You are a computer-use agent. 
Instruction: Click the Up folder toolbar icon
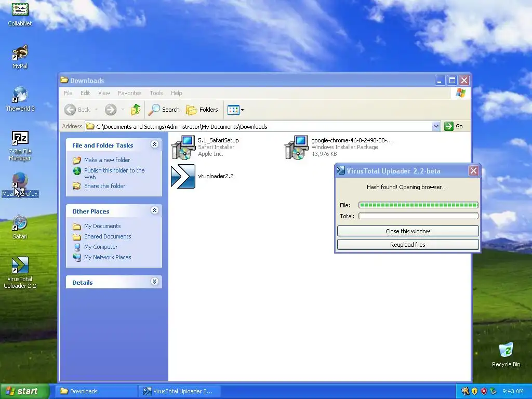tap(136, 110)
